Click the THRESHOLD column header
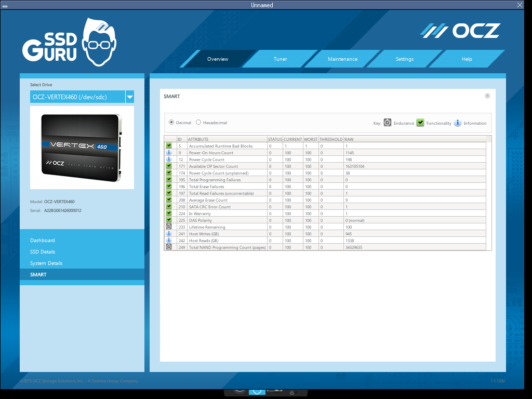The width and height of the screenshot is (532, 399). (331, 139)
